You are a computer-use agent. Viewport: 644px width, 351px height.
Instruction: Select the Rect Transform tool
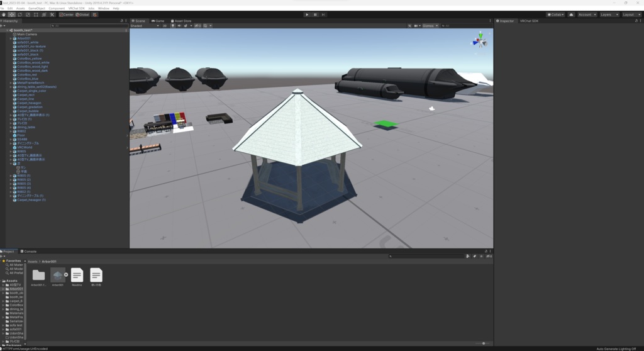click(36, 14)
